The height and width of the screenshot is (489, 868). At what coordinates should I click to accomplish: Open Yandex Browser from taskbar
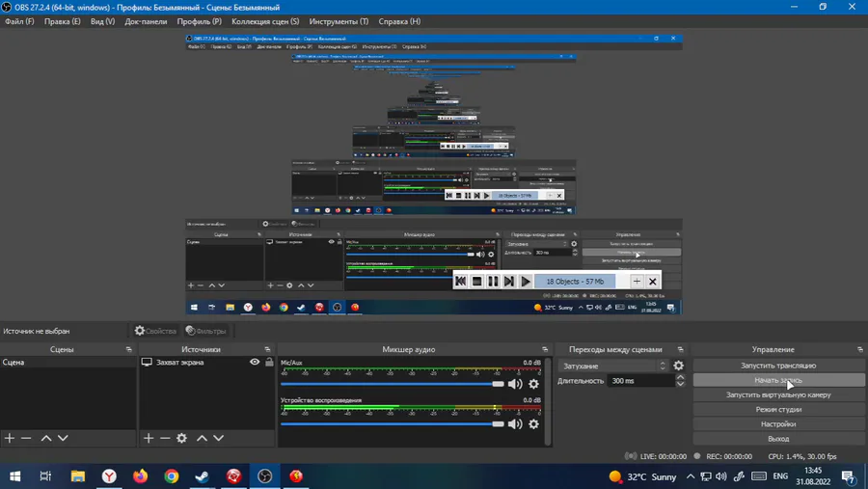click(109, 476)
